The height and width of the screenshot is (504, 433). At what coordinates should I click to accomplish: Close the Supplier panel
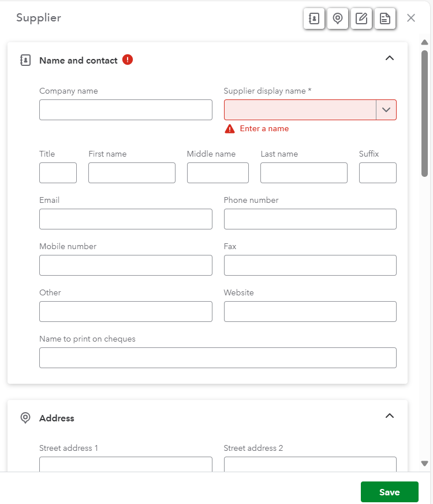click(x=411, y=18)
